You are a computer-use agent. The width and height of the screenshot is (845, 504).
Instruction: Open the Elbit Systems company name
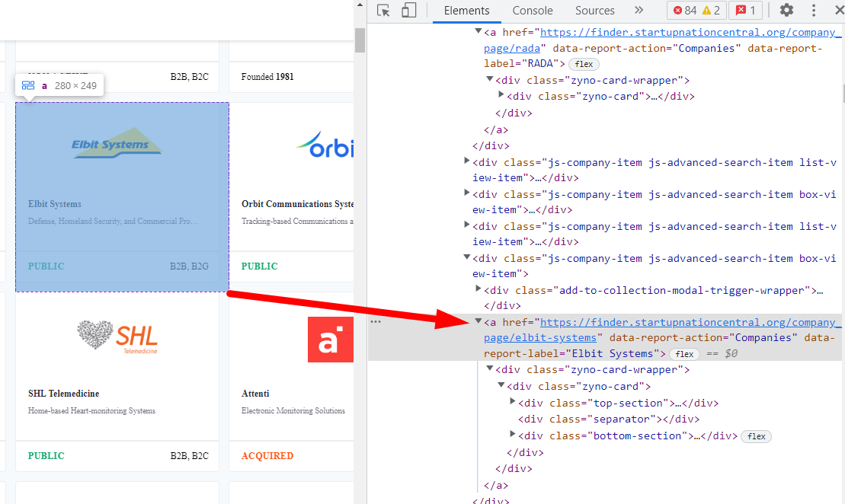point(55,204)
